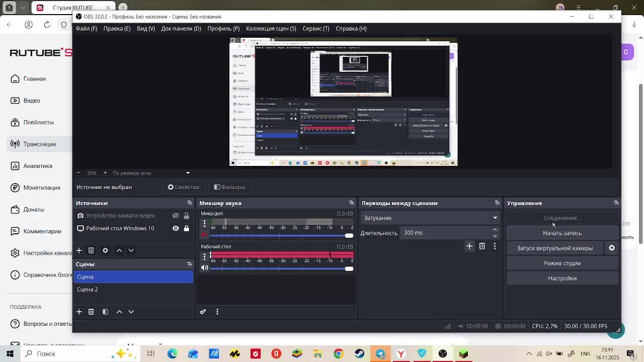Open source Фильтры button
Image resolution: width=644 pixels, height=362 pixels.
[229, 187]
